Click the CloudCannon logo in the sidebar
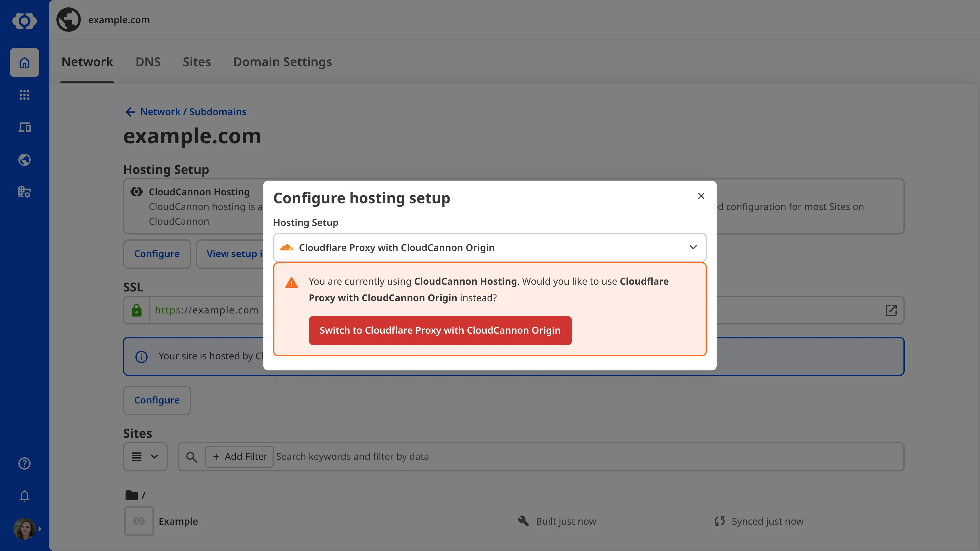The image size is (980, 551). click(24, 21)
